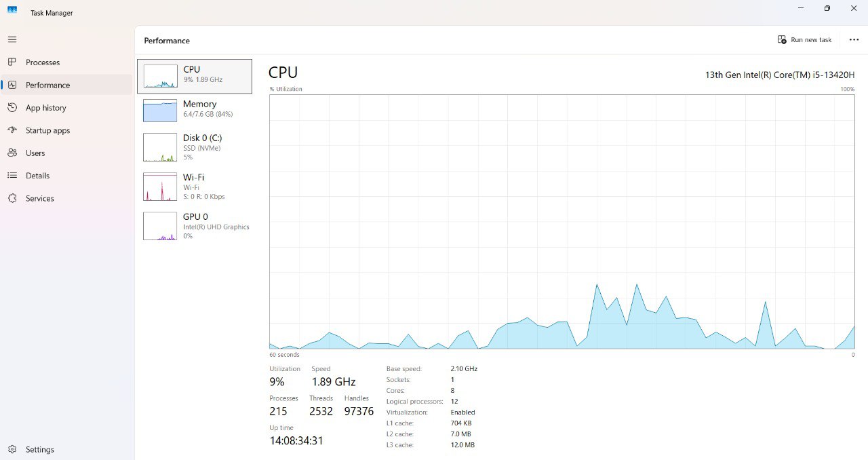Screen dimensions: 868x460
Task: Click the Disk 0 (C:) graph thumbnail
Action: coord(159,147)
